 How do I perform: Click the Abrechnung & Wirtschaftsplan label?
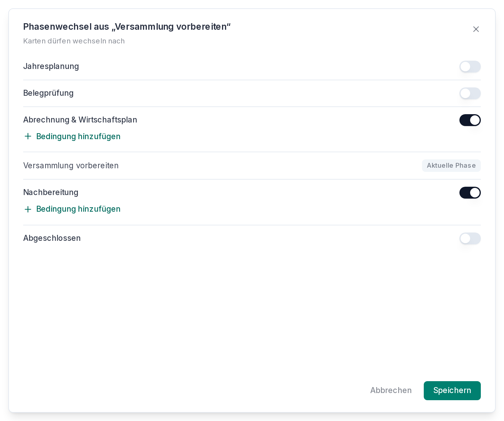click(80, 120)
